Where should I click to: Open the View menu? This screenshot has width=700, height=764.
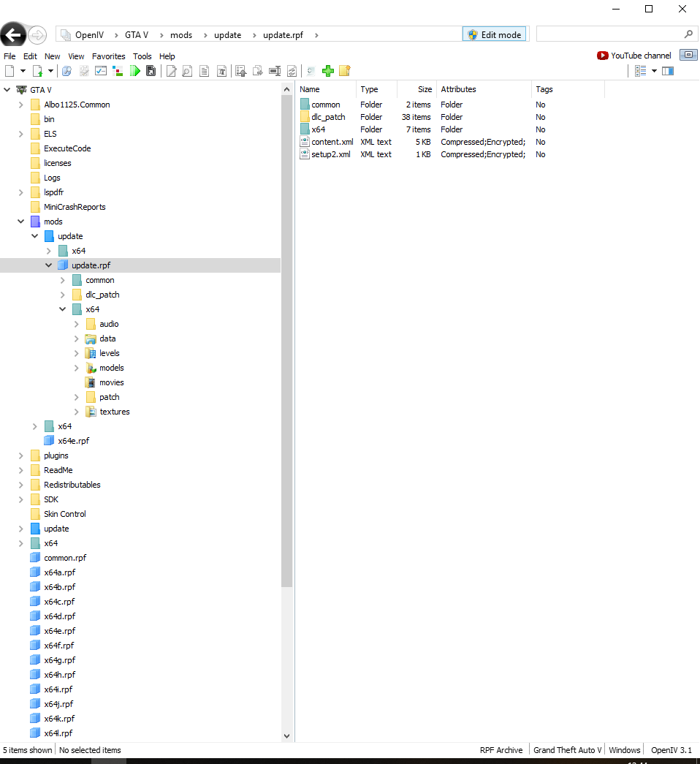(x=76, y=56)
